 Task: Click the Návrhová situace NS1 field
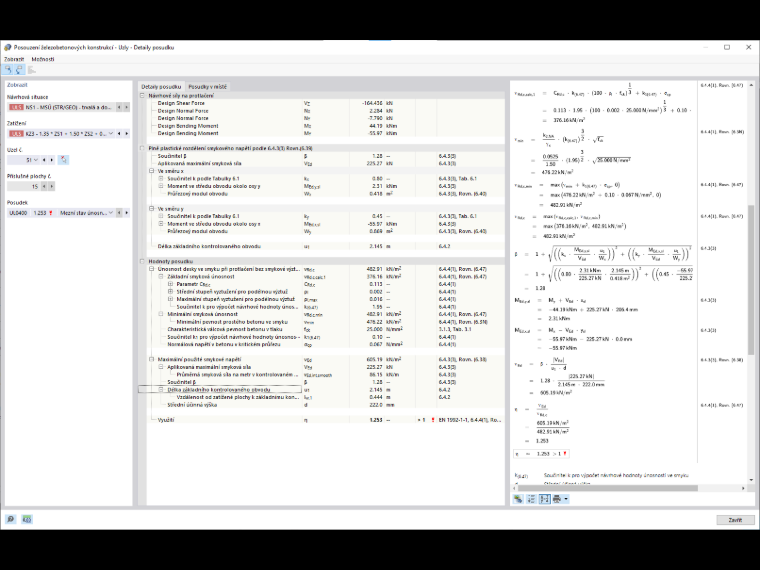(x=61, y=107)
